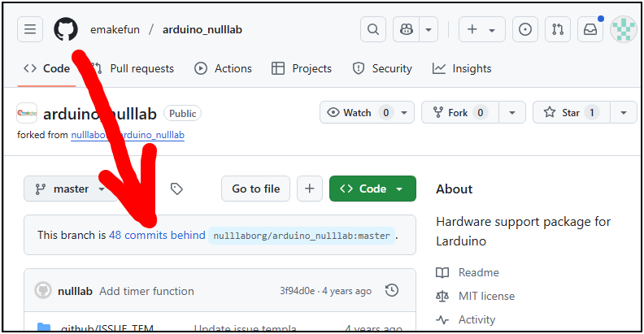Open Copilot chat icon
This screenshot has height=334, width=644.
(x=407, y=29)
